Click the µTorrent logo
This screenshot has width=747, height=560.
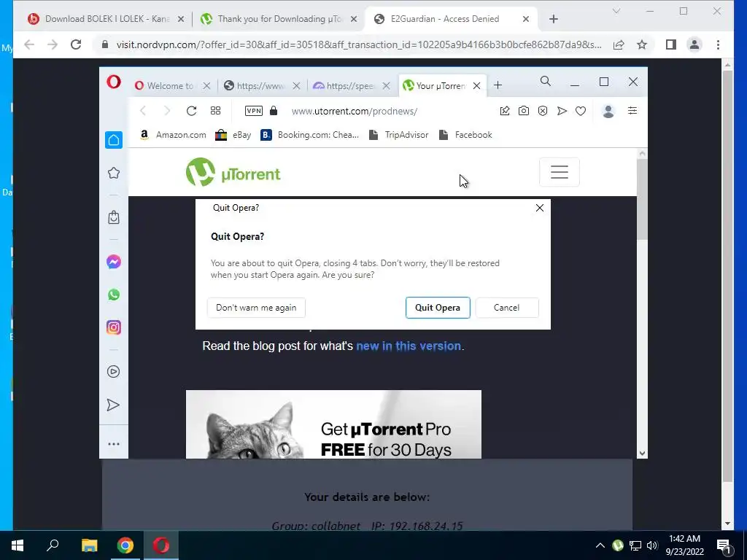coord(233,172)
